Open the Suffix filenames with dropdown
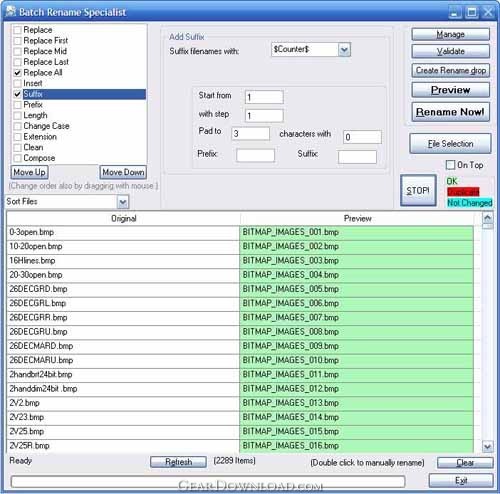 344,50
